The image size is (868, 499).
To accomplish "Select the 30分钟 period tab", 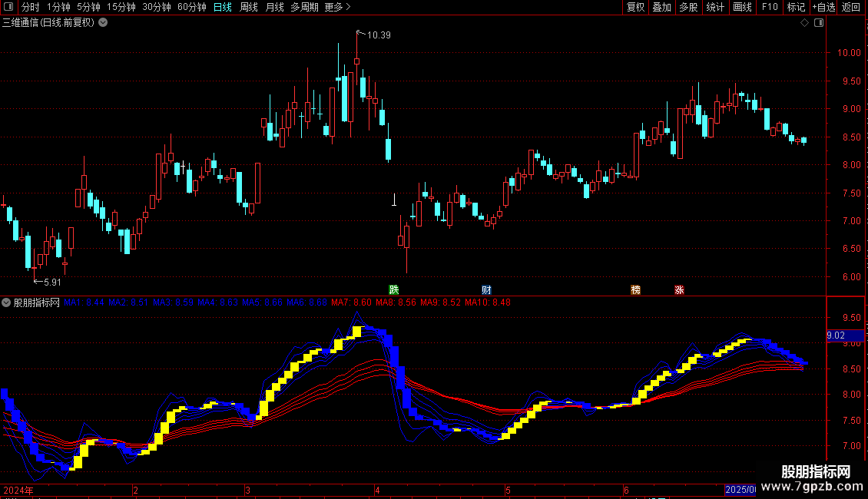I will [x=156, y=7].
